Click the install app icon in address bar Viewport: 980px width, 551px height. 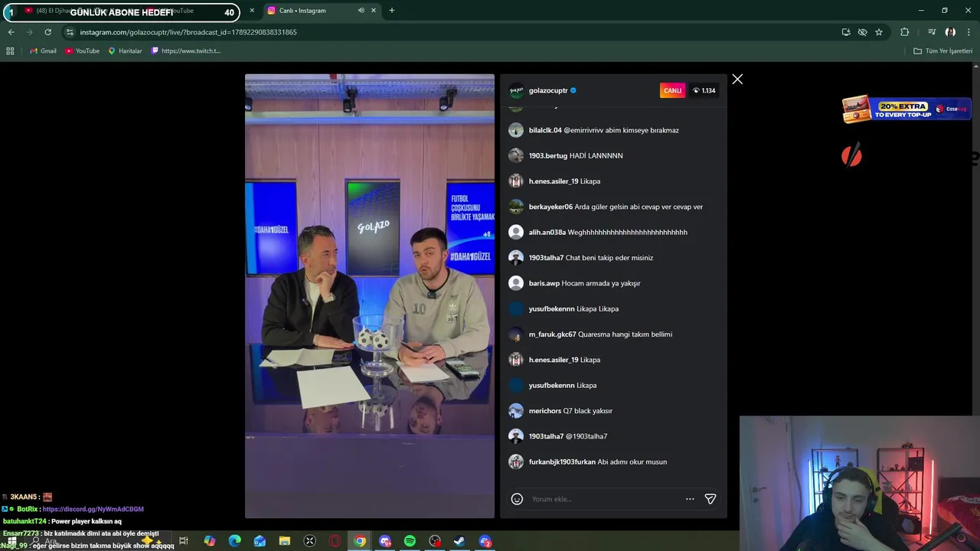coord(846,32)
